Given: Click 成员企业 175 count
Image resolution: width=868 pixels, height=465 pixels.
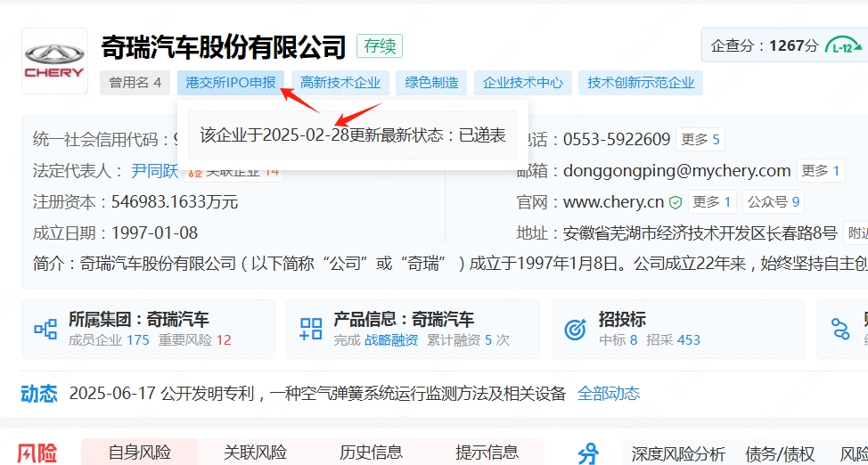Looking at the screenshot, I should [x=109, y=340].
